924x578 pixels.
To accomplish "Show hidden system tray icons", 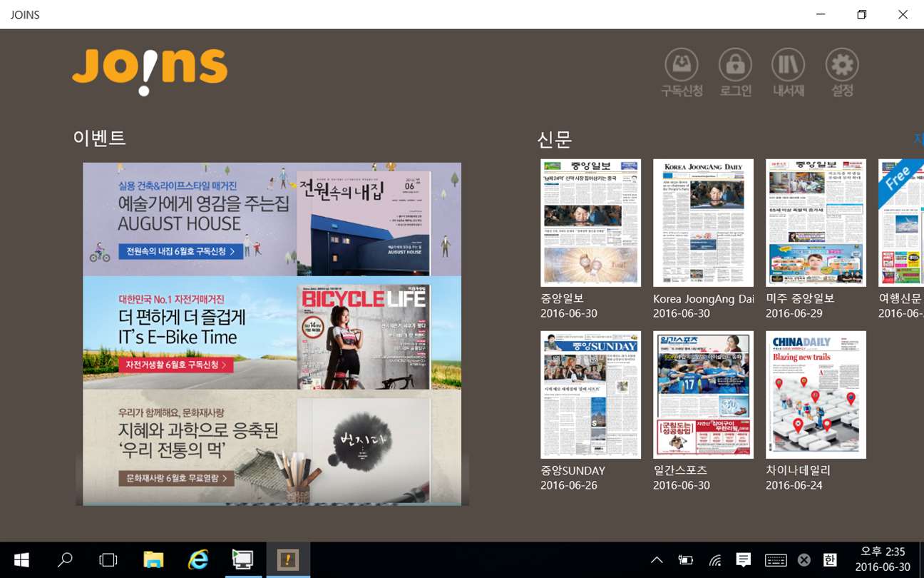I will tap(657, 560).
